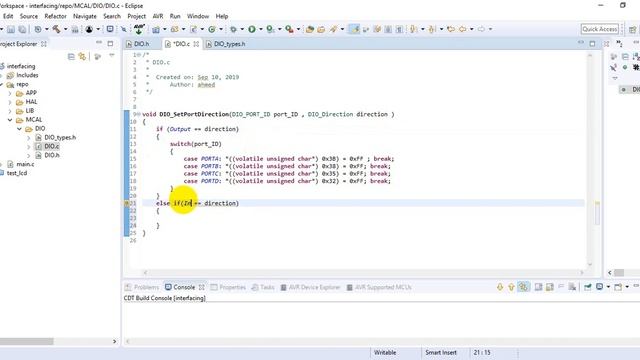Click the new class green C icon
The height and width of the screenshot is (360, 640).
[212, 29]
